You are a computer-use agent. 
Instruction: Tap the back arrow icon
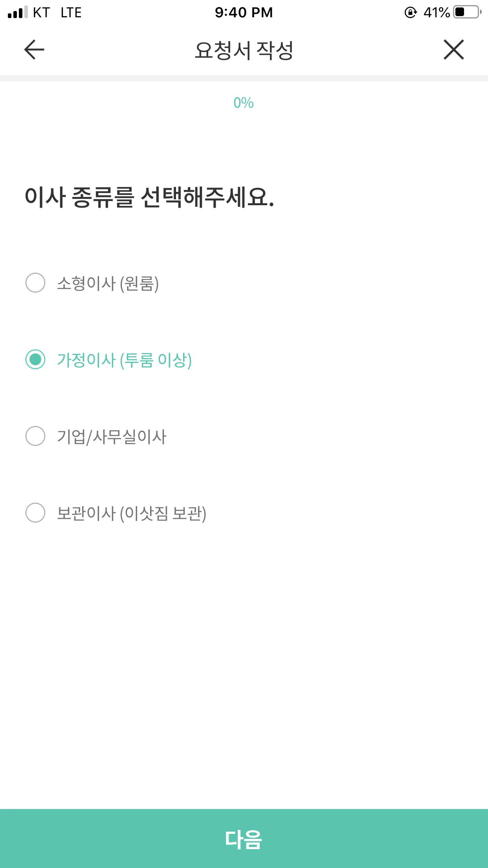click(x=34, y=50)
